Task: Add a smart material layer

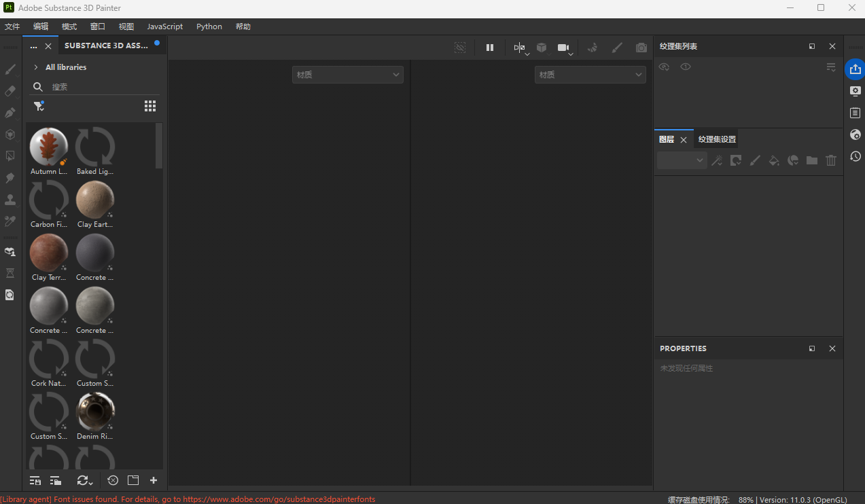Action: pyautogui.click(x=793, y=160)
